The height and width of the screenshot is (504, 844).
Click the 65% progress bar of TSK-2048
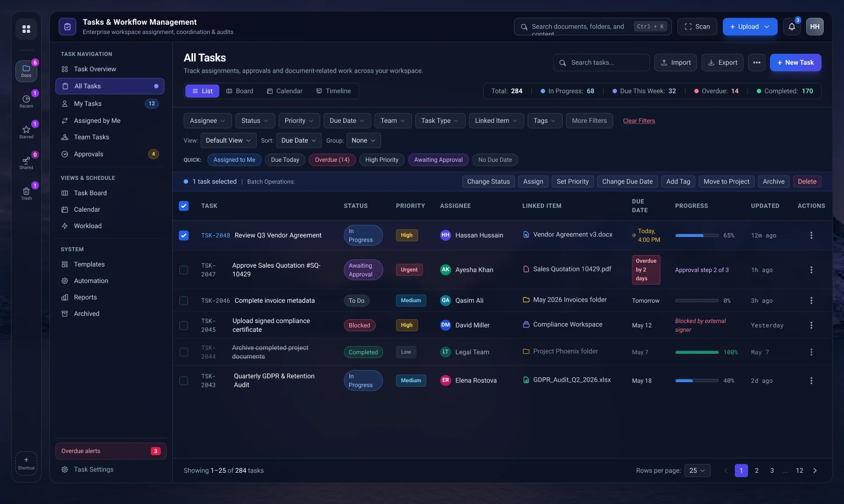[x=697, y=235]
